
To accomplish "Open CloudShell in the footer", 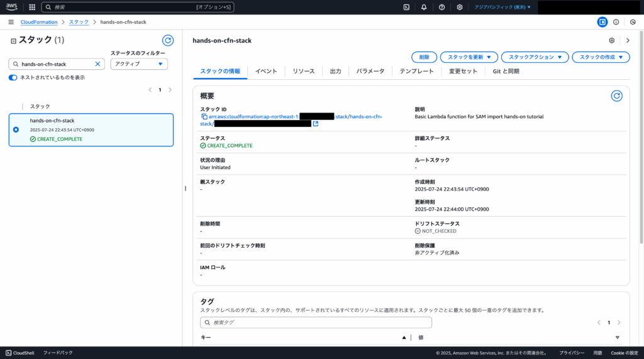I will (x=19, y=353).
